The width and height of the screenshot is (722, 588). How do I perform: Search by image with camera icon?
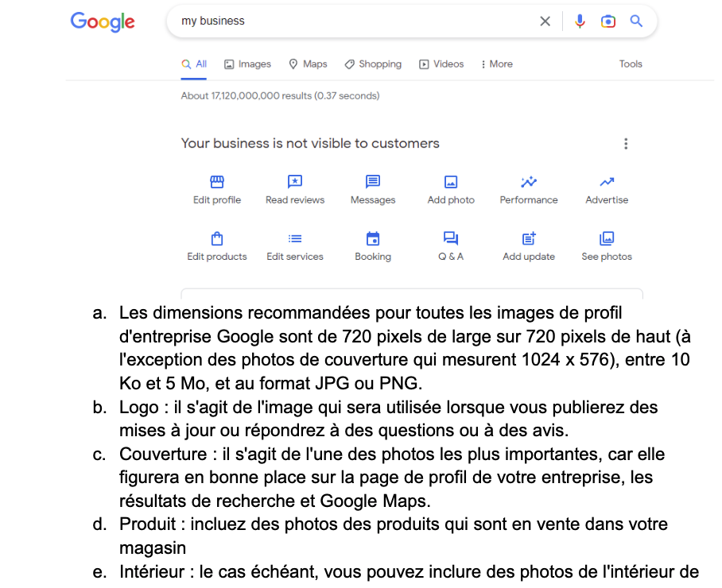[x=607, y=21]
